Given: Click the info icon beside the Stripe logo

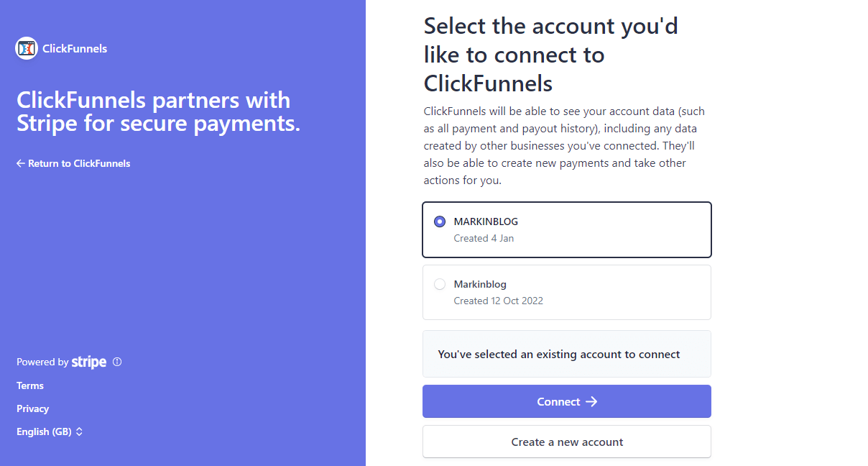Looking at the screenshot, I should pyautogui.click(x=117, y=362).
